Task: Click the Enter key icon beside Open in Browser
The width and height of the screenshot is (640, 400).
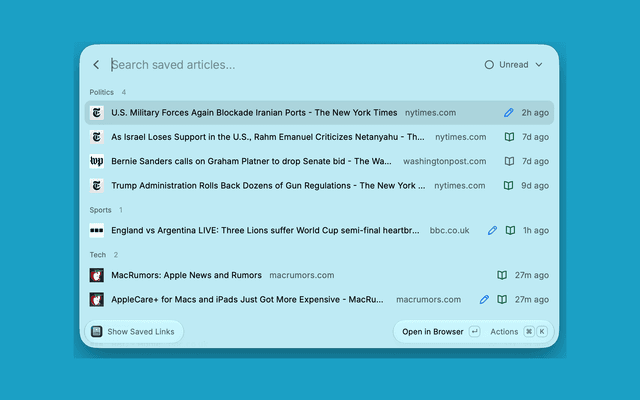Action: point(474,331)
